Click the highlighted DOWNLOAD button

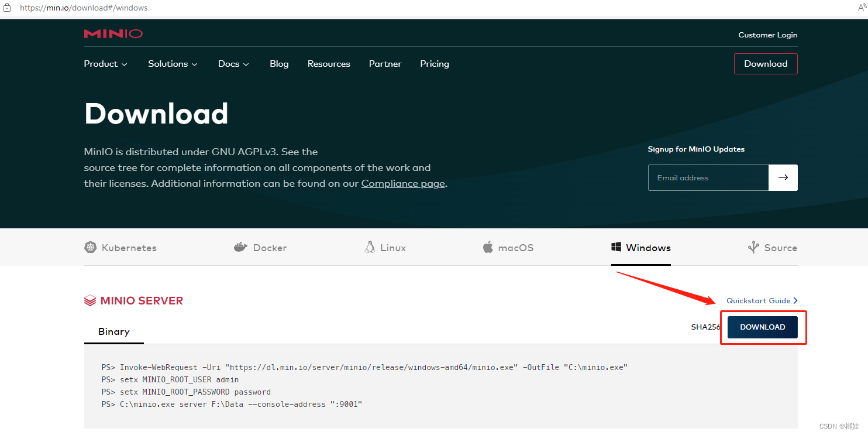(x=762, y=327)
